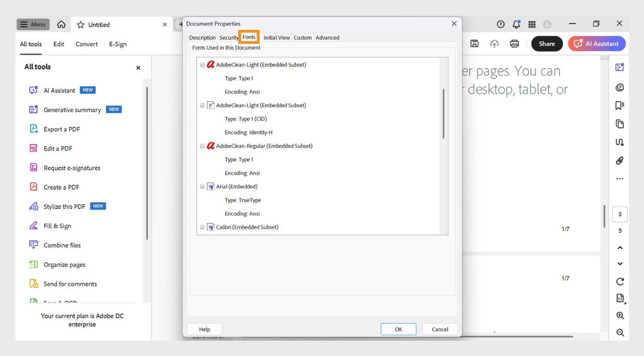Click the page number field showing 3
This screenshot has height=356, width=644.
point(619,214)
